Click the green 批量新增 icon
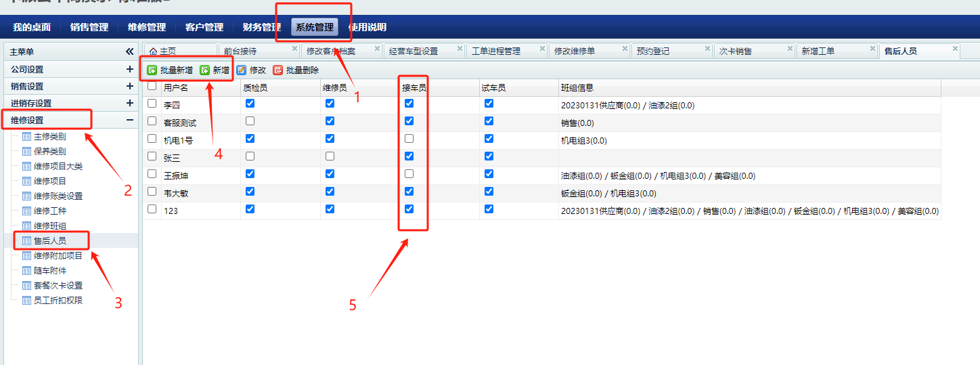980x365 pixels. pyautogui.click(x=152, y=70)
